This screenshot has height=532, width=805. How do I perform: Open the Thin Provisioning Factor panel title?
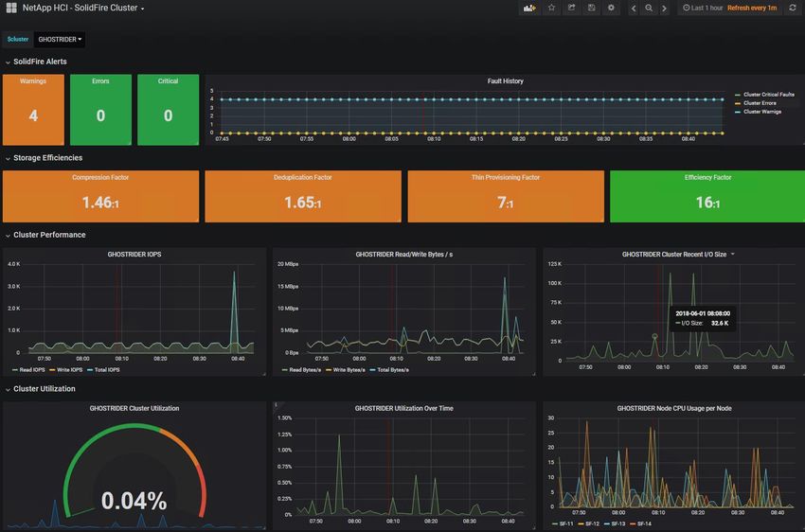point(506,178)
